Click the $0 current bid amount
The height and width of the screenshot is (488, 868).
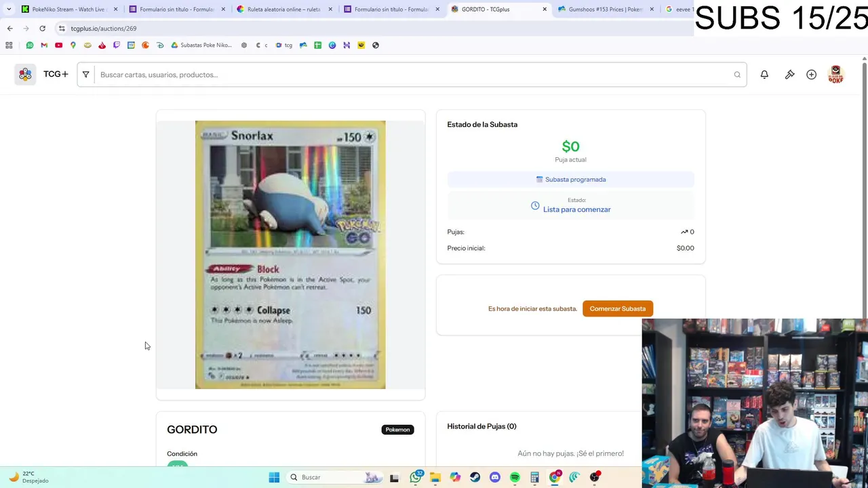point(570,146)
